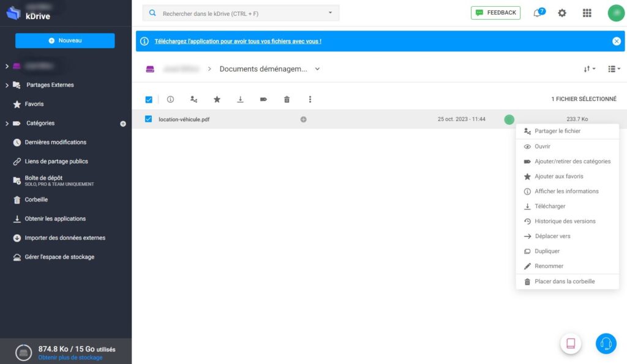Click toolbar share icon
The image size is (627, 364).
coord(193,100)
